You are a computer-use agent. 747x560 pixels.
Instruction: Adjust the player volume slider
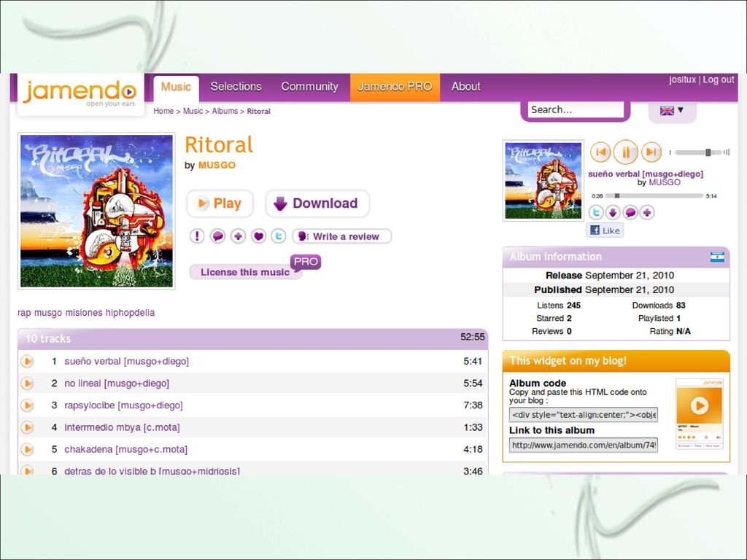tap(699, 152)
